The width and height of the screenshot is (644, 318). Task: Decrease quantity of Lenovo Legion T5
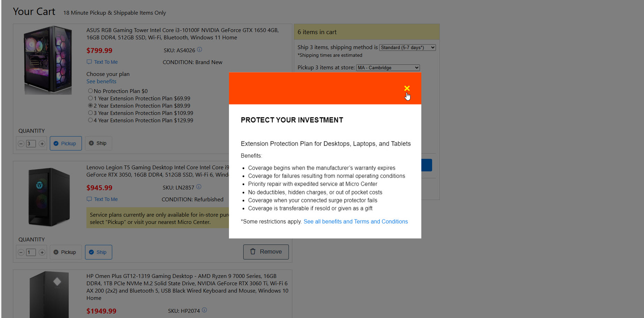(x=21, y=252)
